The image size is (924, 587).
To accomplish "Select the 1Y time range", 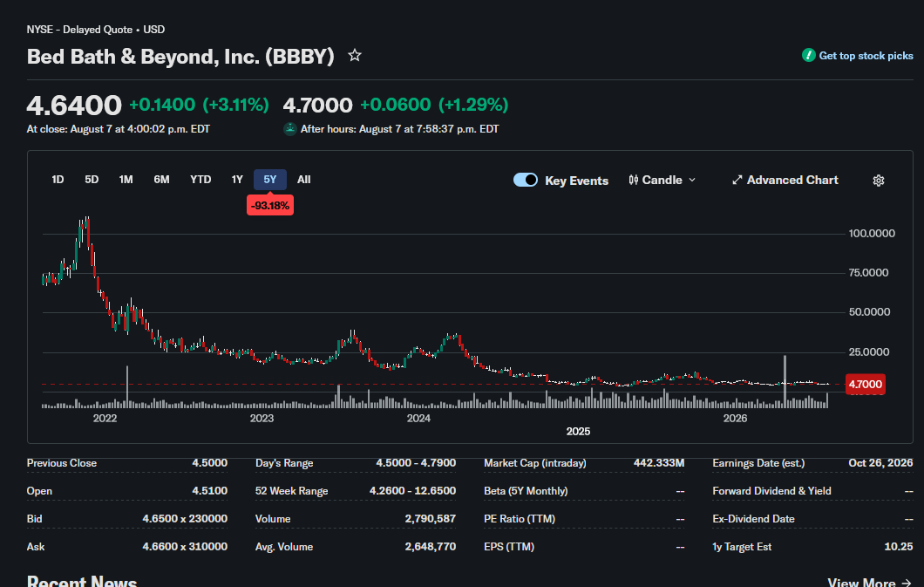I will tap(237, 180).
